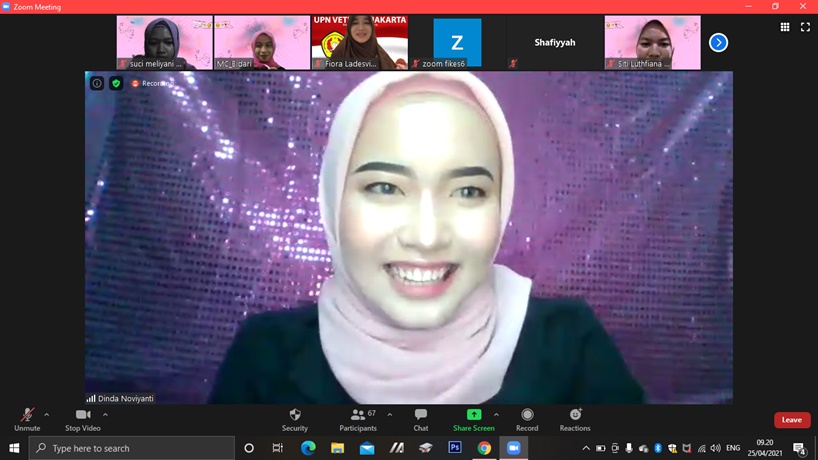Open the Chat panel

pyautogui.click(x=421, y=419)
